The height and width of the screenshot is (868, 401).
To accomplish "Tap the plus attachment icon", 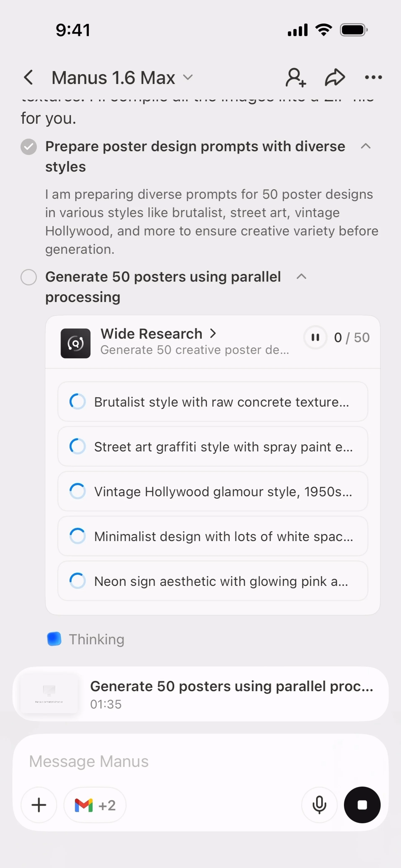I will [39, 805].
